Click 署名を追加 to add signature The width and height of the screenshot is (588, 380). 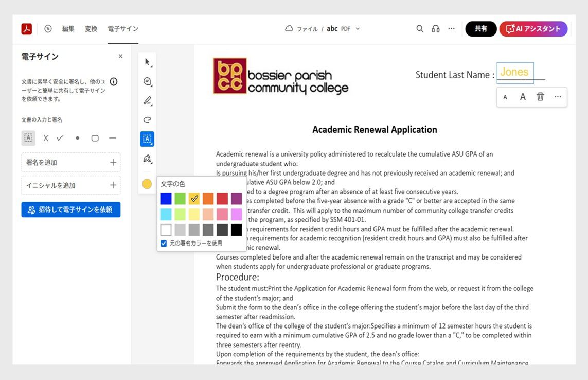[71, 162]
